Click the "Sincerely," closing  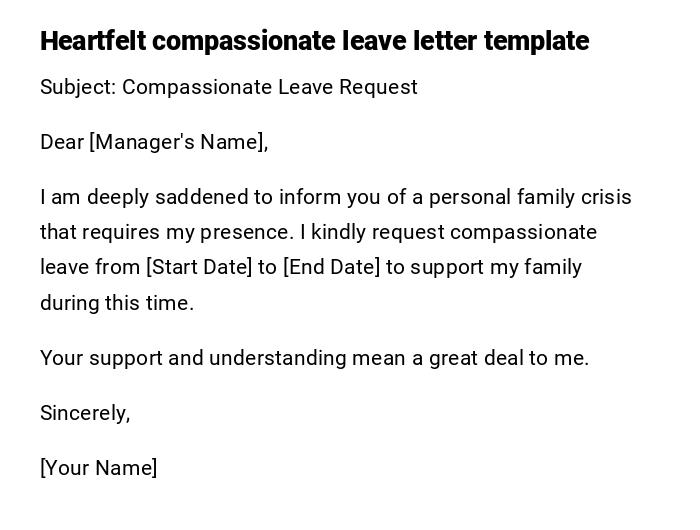pyautogui.click(x=85, y=413)
